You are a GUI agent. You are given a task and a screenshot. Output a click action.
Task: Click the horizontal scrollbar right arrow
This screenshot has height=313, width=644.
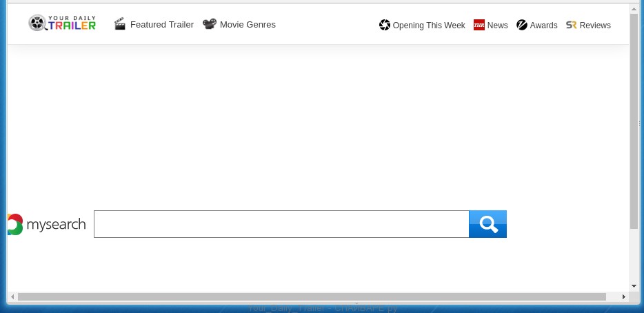pyautogui.click(x=624, y=296)
